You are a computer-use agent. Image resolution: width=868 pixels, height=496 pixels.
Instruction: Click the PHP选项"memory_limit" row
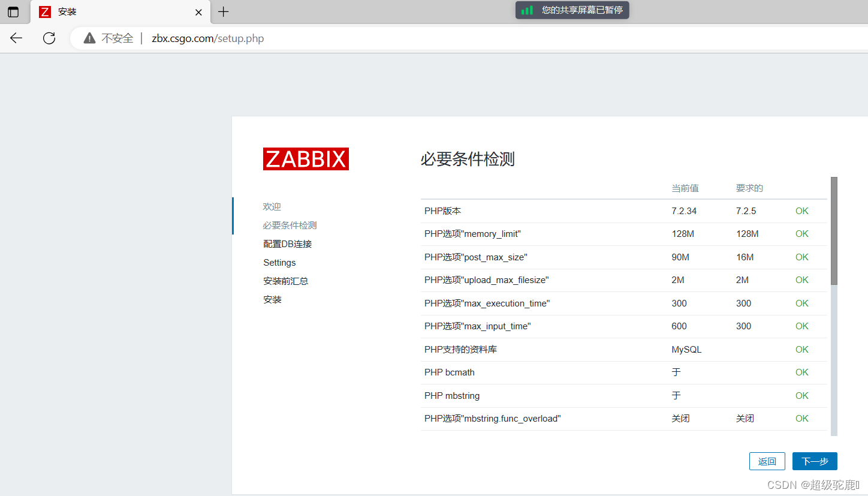click(624, 234)
